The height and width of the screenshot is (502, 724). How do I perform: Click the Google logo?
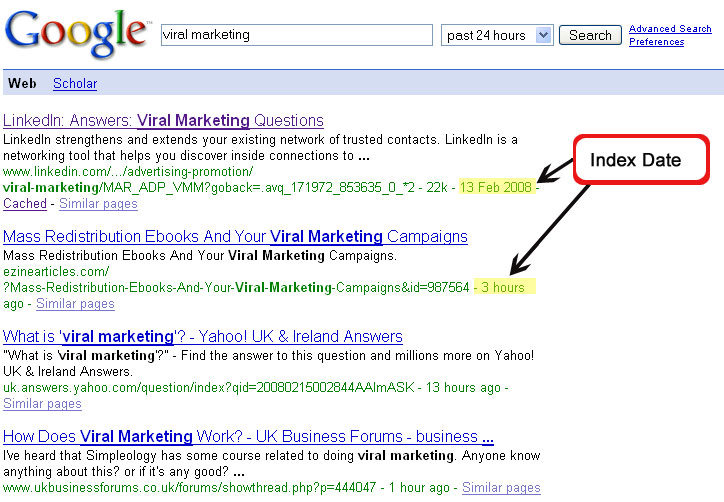(76, 33)
